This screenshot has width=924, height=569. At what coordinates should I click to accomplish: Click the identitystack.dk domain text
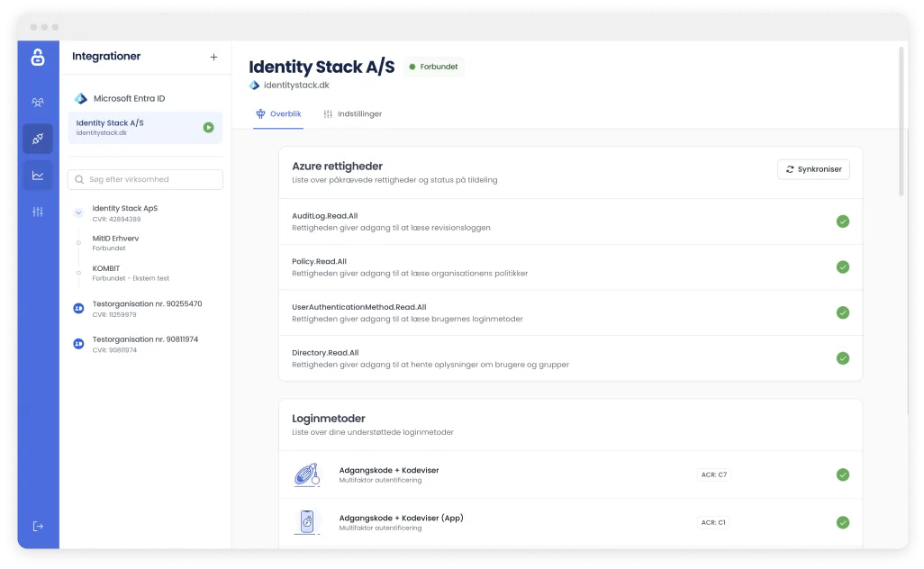(x=296, y=86)
